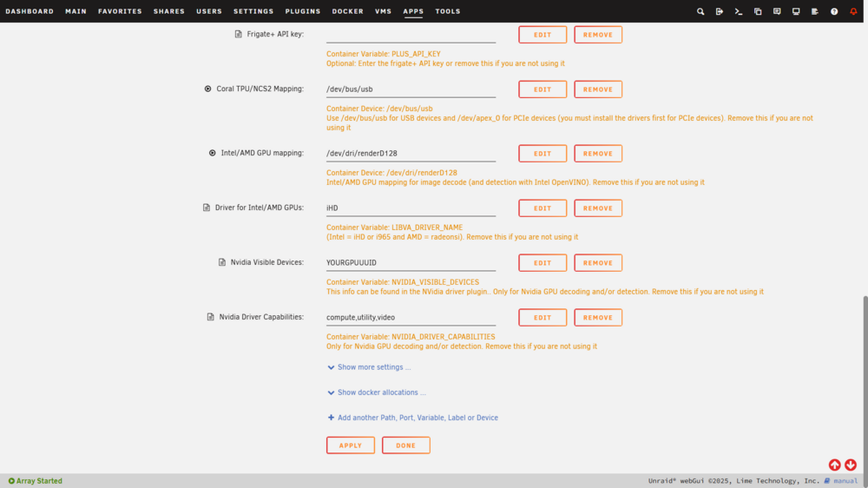Click the Apply button
Image resolution: width=868 pixels, height=488 pixels.
click(x=351, y=445)
